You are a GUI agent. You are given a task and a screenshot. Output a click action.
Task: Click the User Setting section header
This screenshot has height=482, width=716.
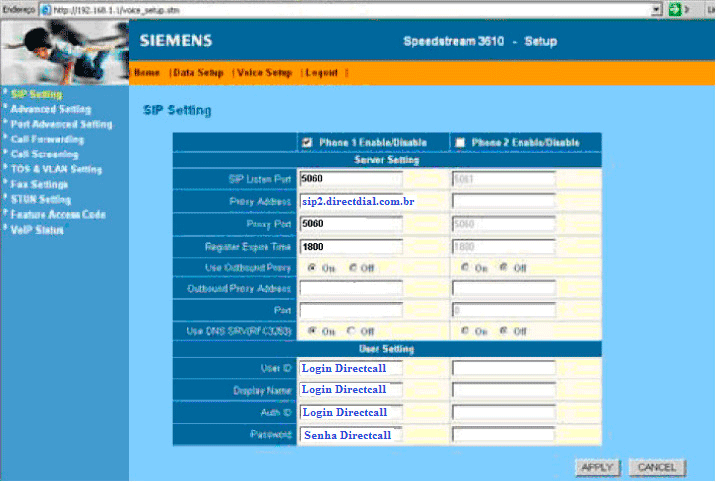coord(386,349)
